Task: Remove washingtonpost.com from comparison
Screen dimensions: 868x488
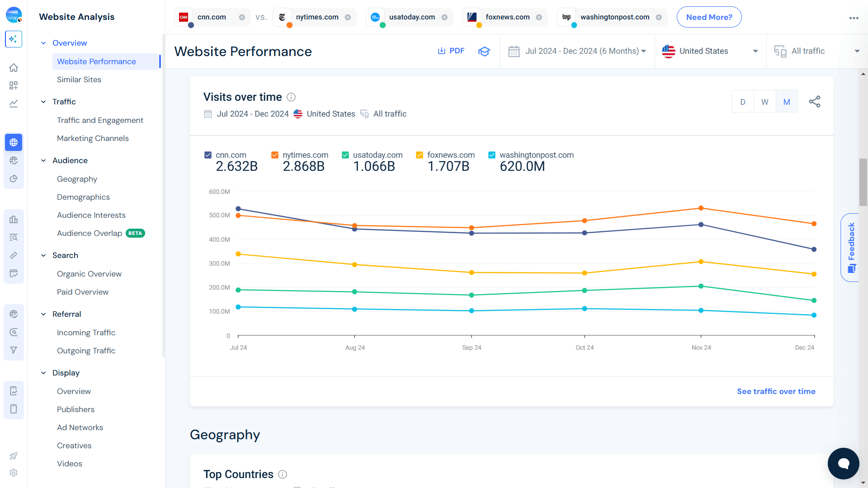Action: click(x=659, y=17)
